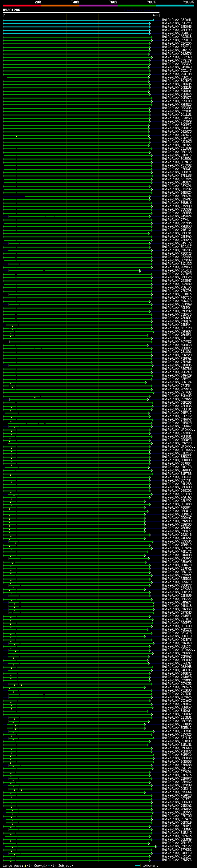Image resolution: width=197 pixels, height=868 pixels.
Task: Select the UniRef100_C1L2L2 label
Action: 177,453
